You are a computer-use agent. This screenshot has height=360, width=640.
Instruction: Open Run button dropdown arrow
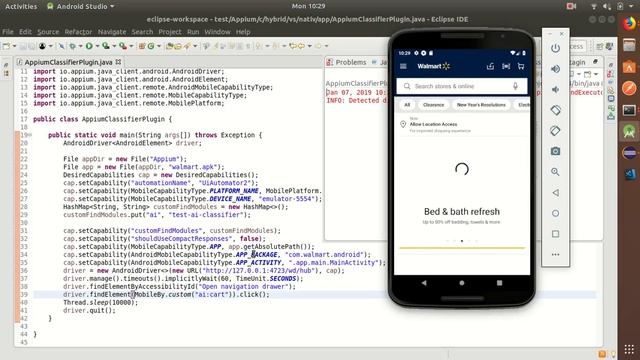click(x=97, y=46)
